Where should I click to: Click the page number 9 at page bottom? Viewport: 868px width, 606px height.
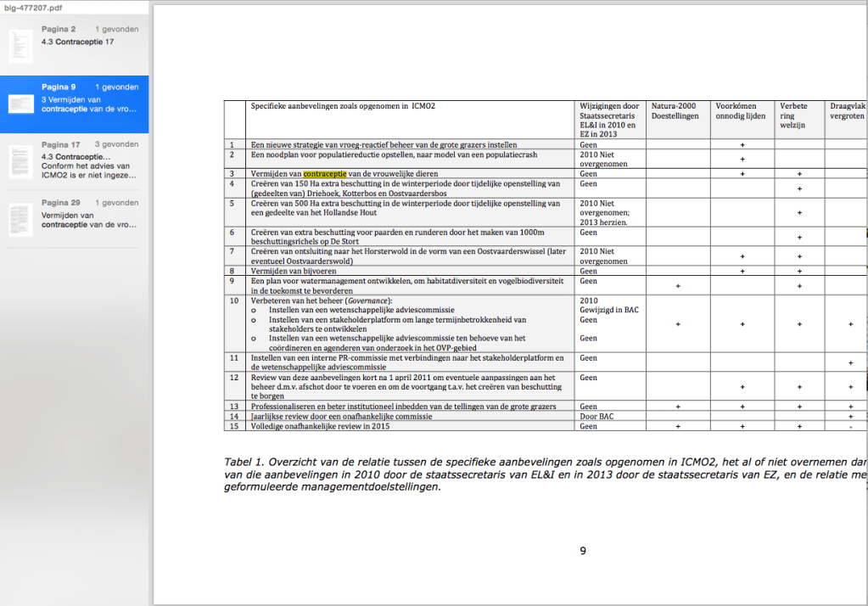[x=583, y=551]
